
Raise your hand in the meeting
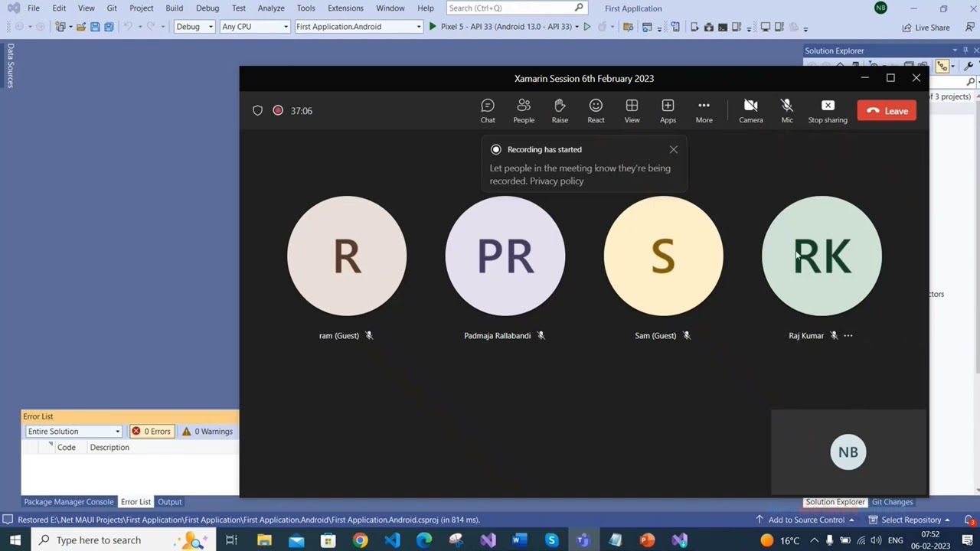point(560,111)
